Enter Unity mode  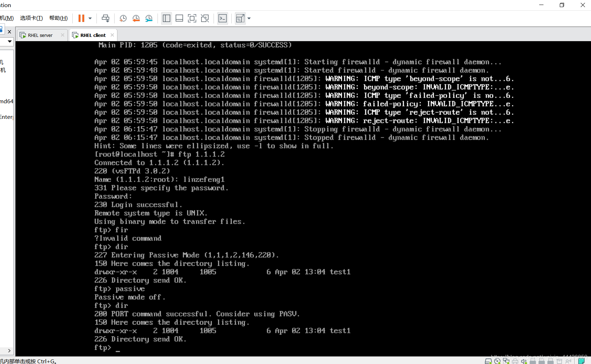205,18
